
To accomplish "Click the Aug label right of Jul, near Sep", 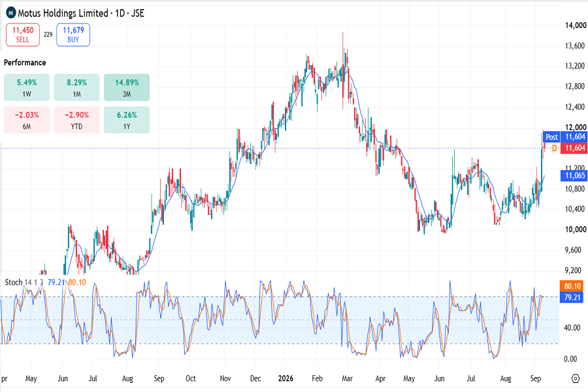I will click(x=506, y=379).
